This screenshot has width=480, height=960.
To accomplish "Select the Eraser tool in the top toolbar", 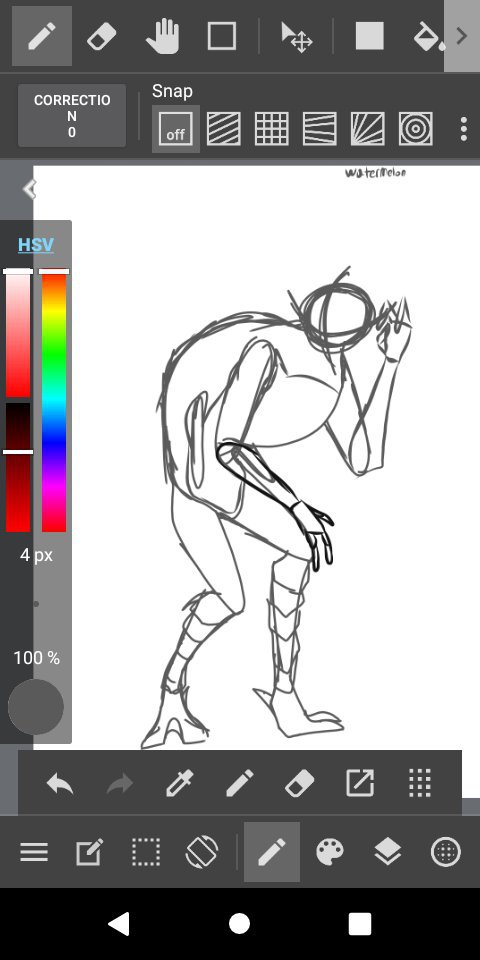I will (x=102, y=36).
